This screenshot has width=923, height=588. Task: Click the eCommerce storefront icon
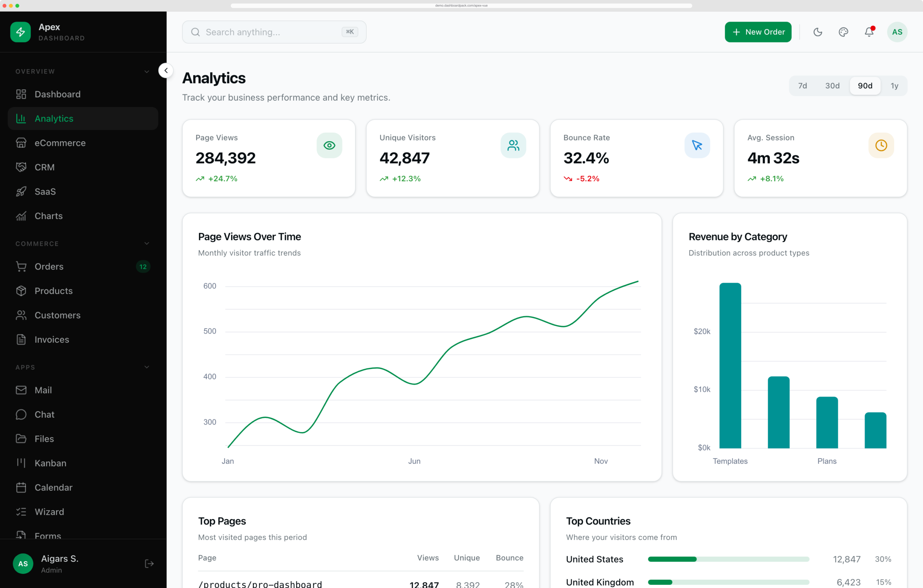click(21, 143)
